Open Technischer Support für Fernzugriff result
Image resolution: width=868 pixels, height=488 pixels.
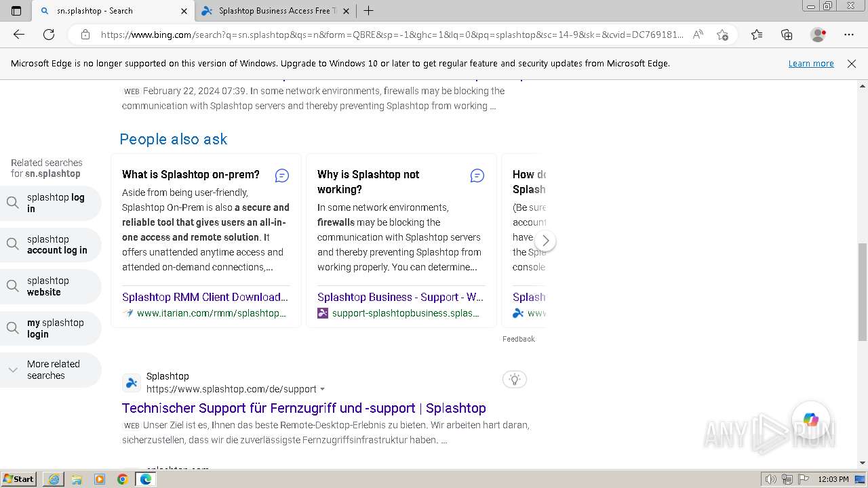304,408
